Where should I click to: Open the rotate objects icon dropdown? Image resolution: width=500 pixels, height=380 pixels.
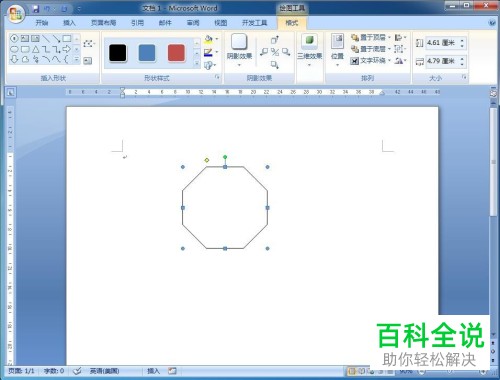click(x=400, y=61)
